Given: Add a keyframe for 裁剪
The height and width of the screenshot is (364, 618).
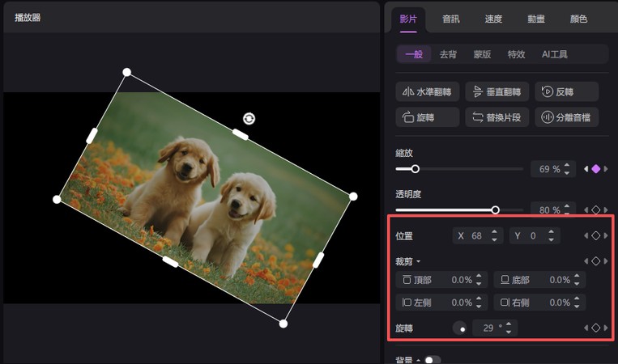Looking at the screenshot, I should 596,261.
